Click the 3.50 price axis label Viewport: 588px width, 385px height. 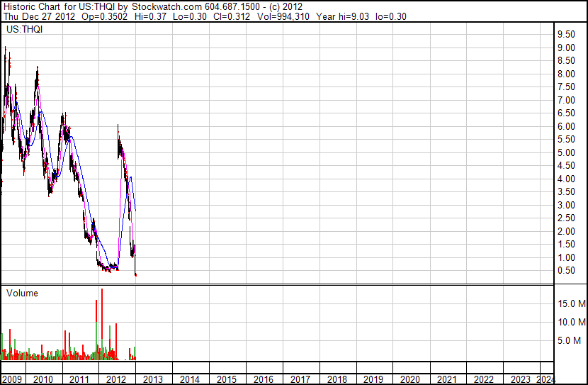pyautogui.click(x=566, y=191)
